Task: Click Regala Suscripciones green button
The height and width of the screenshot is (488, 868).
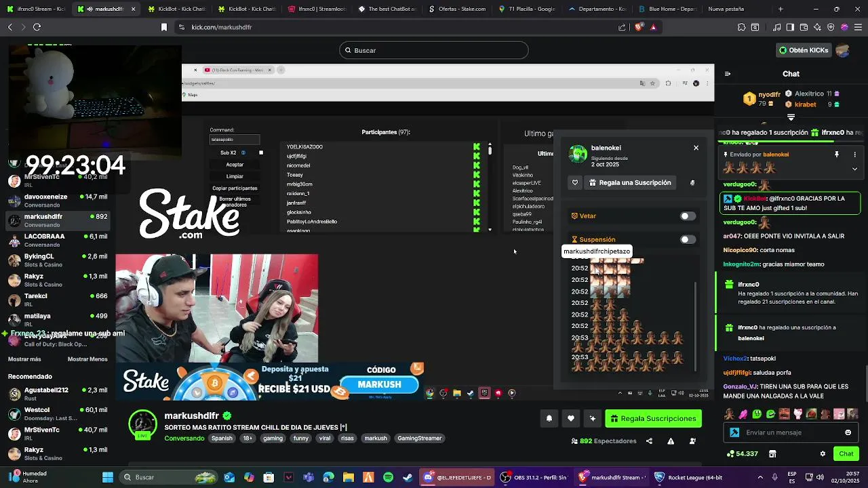Action: (653, 419)
